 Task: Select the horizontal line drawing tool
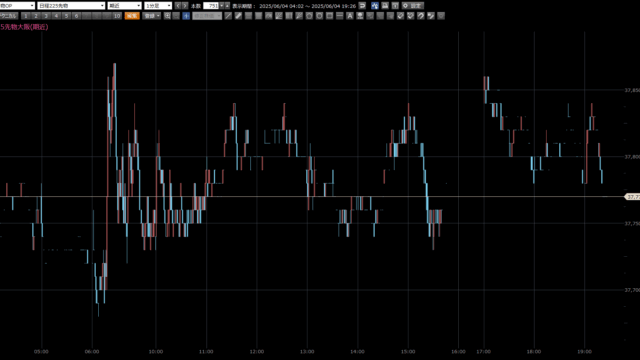pyautogui.click(x=340, y=16)
